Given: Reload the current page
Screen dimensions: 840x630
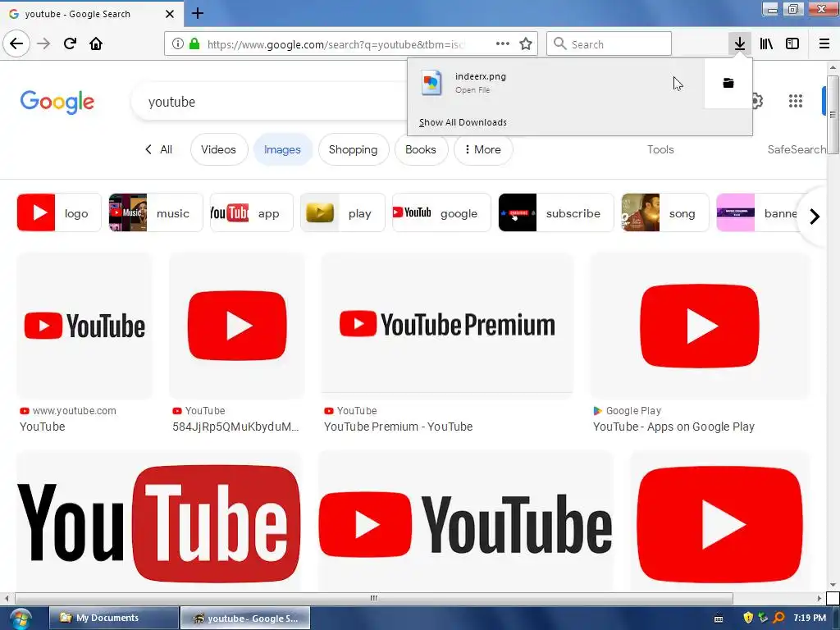Looking at the screenshot, I should pos(70,43).
